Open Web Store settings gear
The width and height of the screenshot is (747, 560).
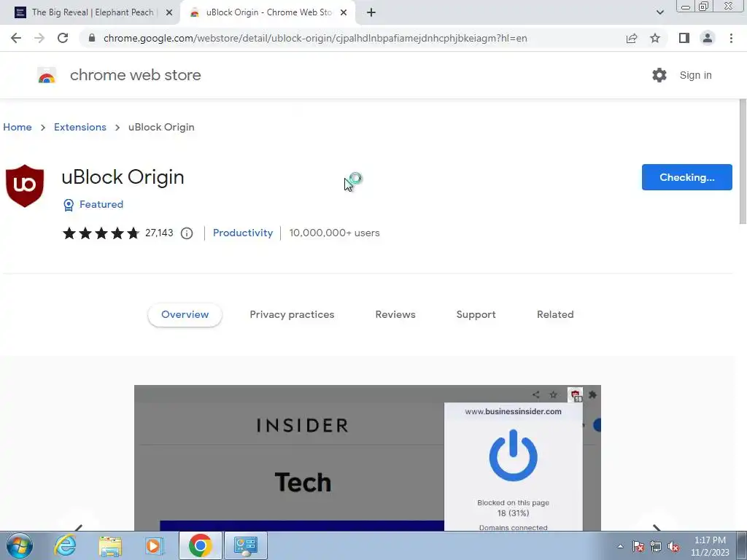click(x=659, y=75)
